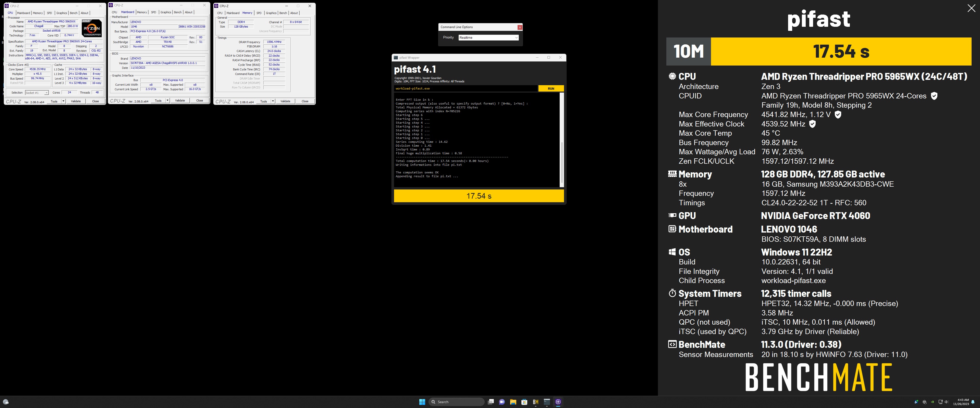
Task: Click DRAM Frequency value 1596.4 MHz
Action: point(274,42)
